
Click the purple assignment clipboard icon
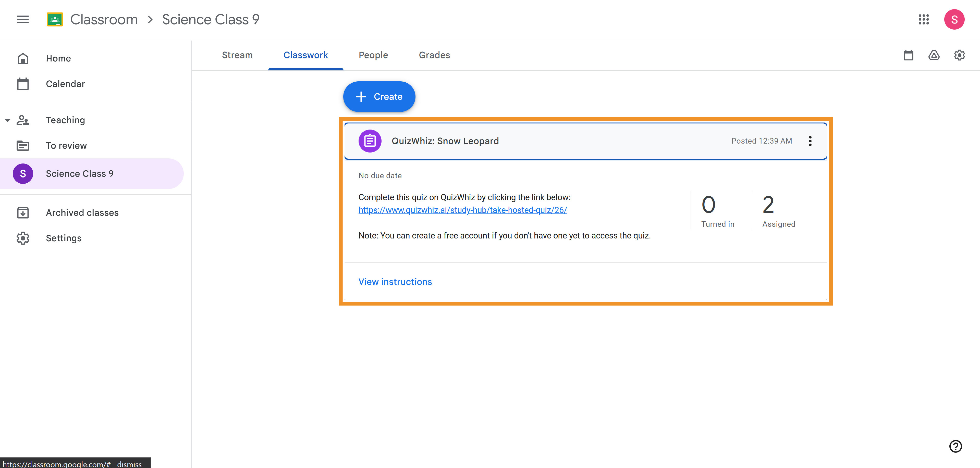point(370,141)
